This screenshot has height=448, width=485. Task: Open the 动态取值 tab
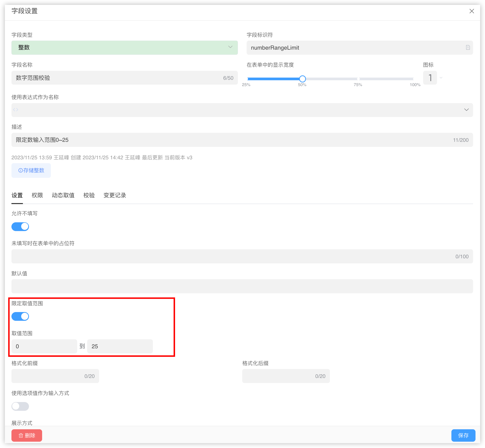[x=63, y=195]
